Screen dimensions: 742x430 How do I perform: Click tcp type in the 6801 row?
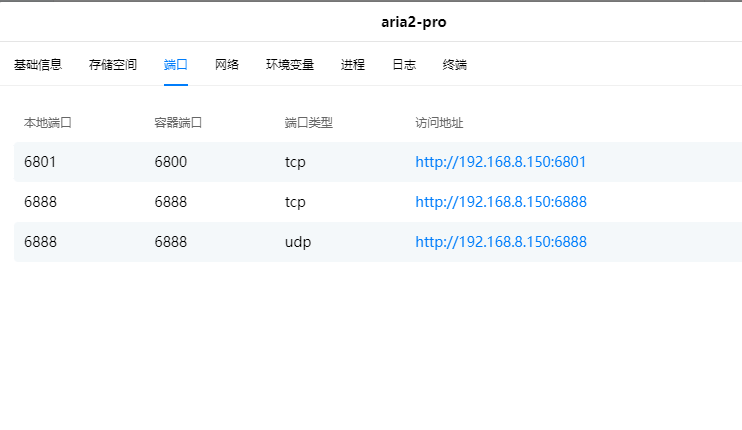[295, 162]
